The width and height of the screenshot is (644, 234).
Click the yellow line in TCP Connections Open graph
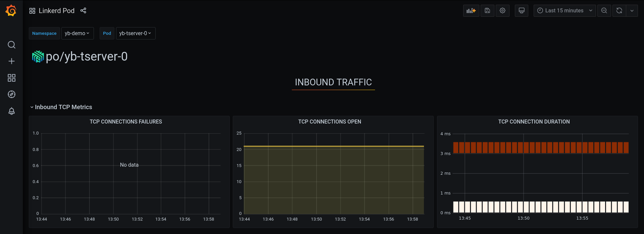334,146
